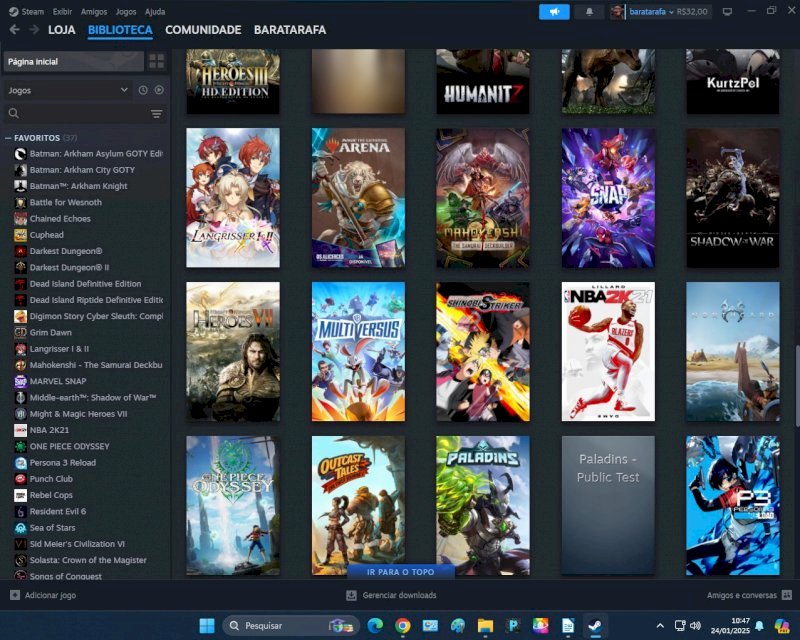This screenshot has width=800, height=640.
Task: Select Batman: Arkham City GOTY
Action: (82, 169)
